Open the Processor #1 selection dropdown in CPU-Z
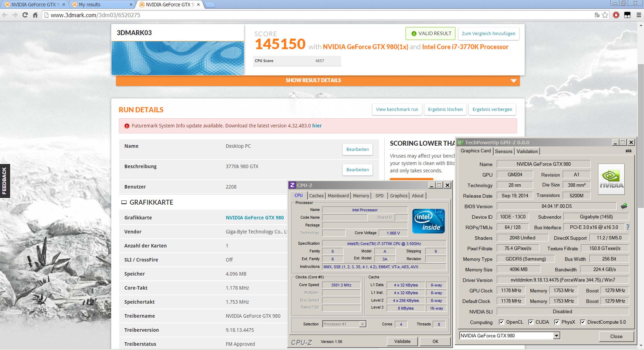Image resolution: width=644 pixels, height=350 pixels. pos(362,324)
